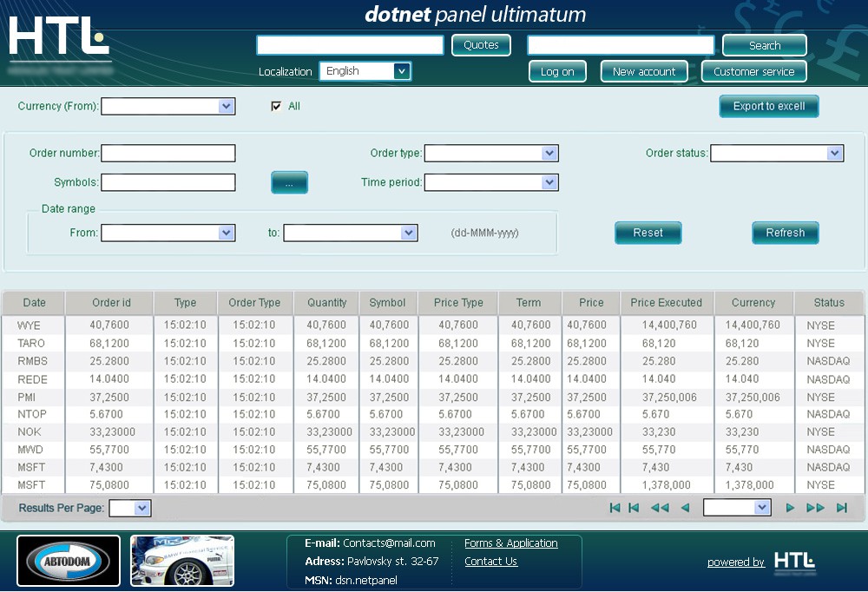The width and height of the screenshot is (868, 592).
Task: Sort by the Currency column header
Action: click(754, 303)
